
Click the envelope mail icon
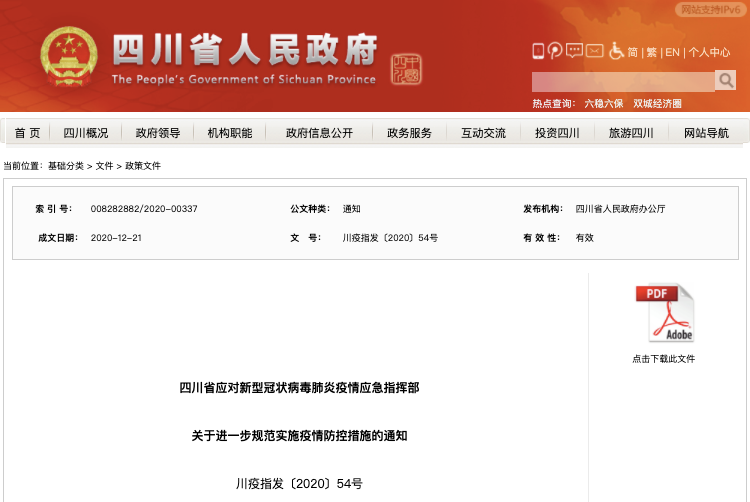click(595, 50)
